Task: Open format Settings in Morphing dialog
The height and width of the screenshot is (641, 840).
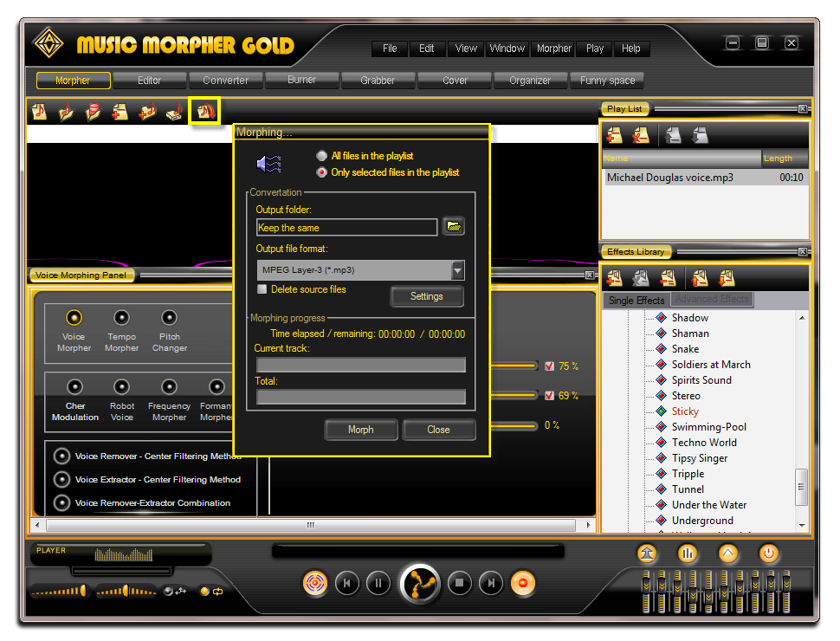Action: point(426,296)
